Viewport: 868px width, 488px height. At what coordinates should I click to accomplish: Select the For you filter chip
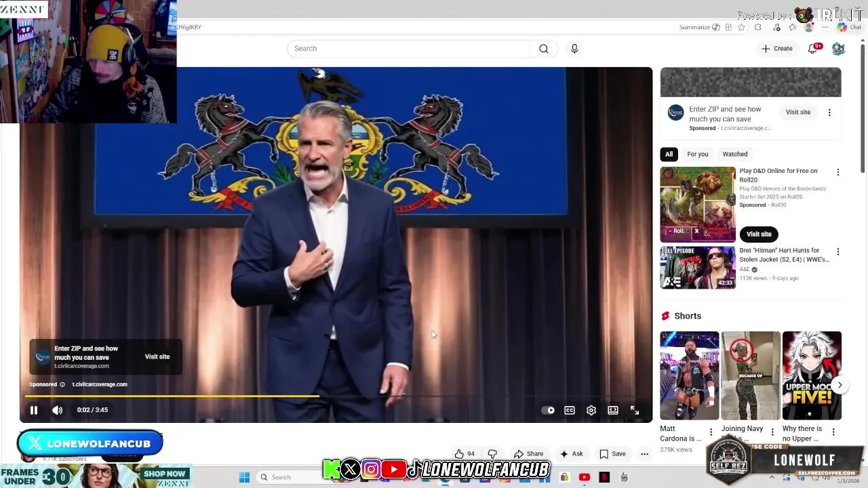[x=697, y=154]
